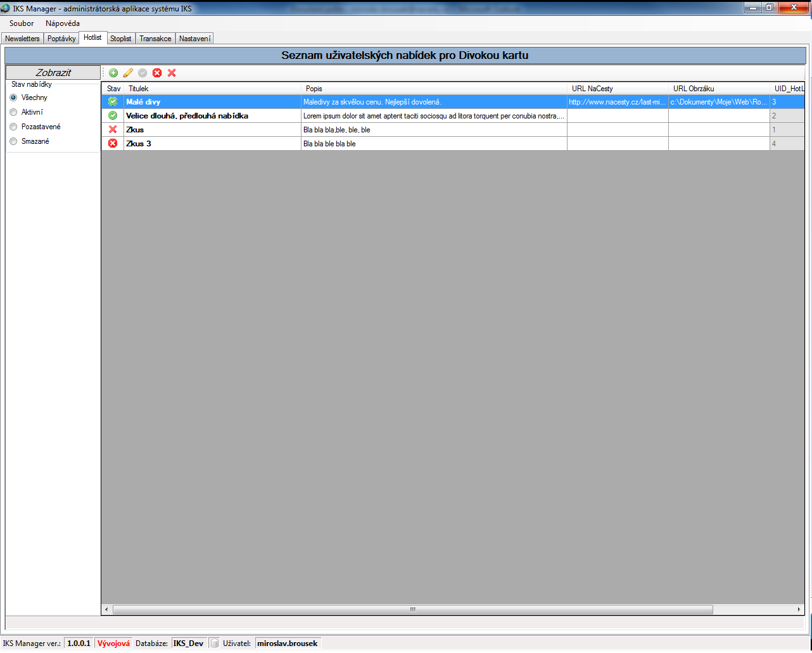Open the Soubor menu

[x=22, y=23]
